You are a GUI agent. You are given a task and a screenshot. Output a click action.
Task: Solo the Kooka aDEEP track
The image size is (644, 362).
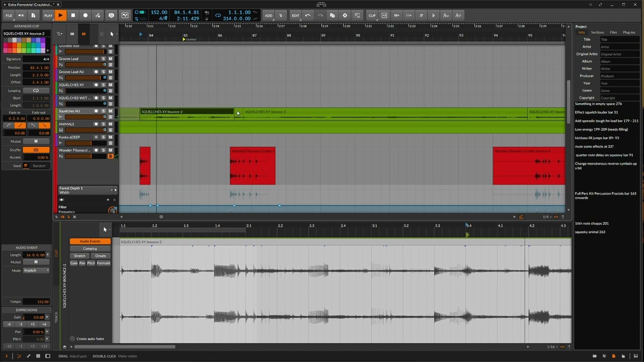point(103,137)
